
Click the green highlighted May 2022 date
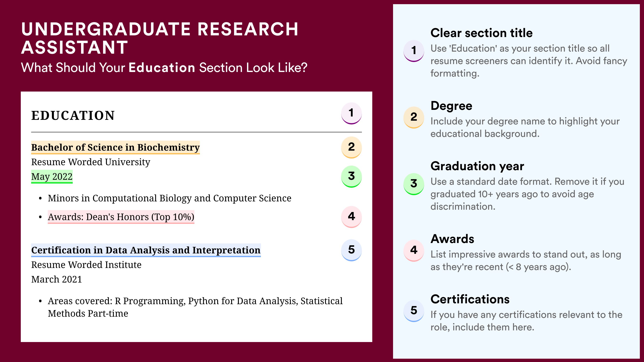(x=52, y=177)
